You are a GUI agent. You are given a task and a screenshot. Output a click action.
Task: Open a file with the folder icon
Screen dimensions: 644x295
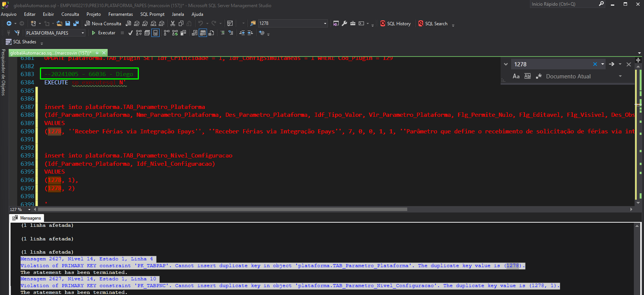59,23
